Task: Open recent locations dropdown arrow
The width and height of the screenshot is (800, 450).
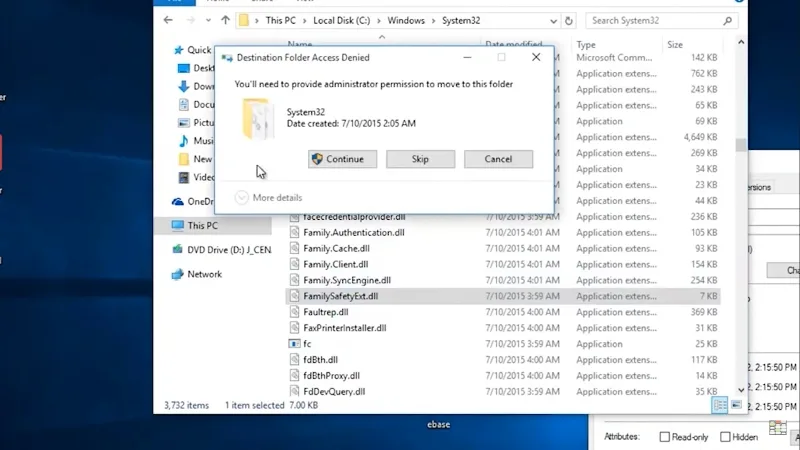Action: [208, 20]
